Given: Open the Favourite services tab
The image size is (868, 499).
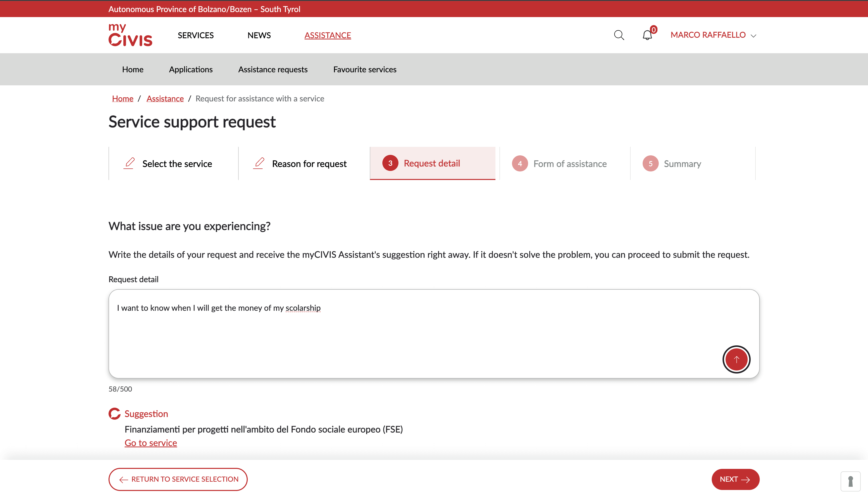Looking at the screenshot, I should tap(365, 69).
